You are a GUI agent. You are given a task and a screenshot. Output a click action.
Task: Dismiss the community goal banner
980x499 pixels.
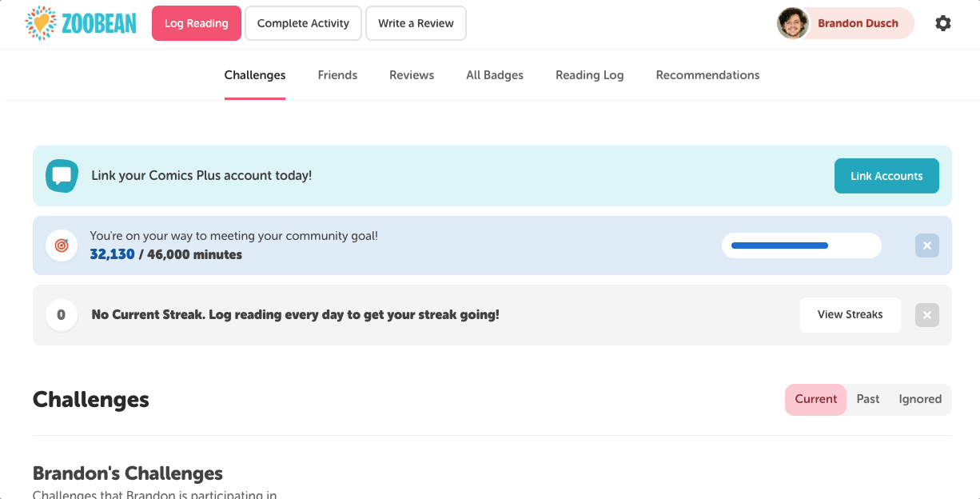coord(927,246)
